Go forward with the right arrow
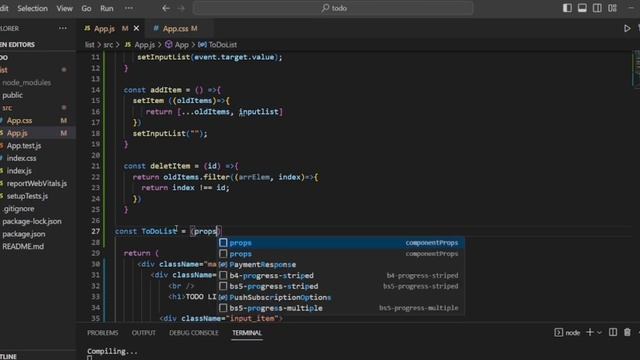 tap(181, 8)
